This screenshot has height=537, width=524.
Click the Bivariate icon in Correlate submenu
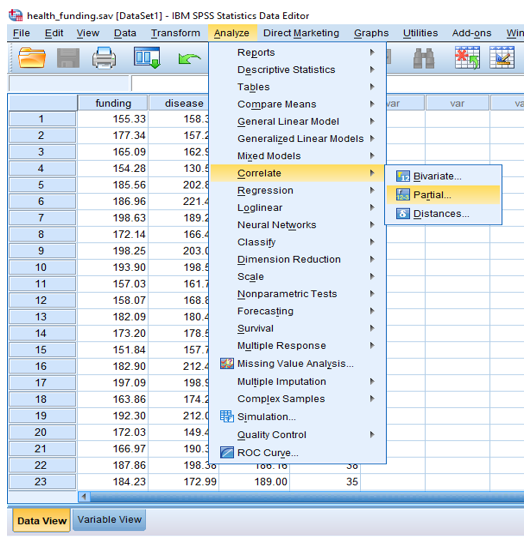(403, 176)
